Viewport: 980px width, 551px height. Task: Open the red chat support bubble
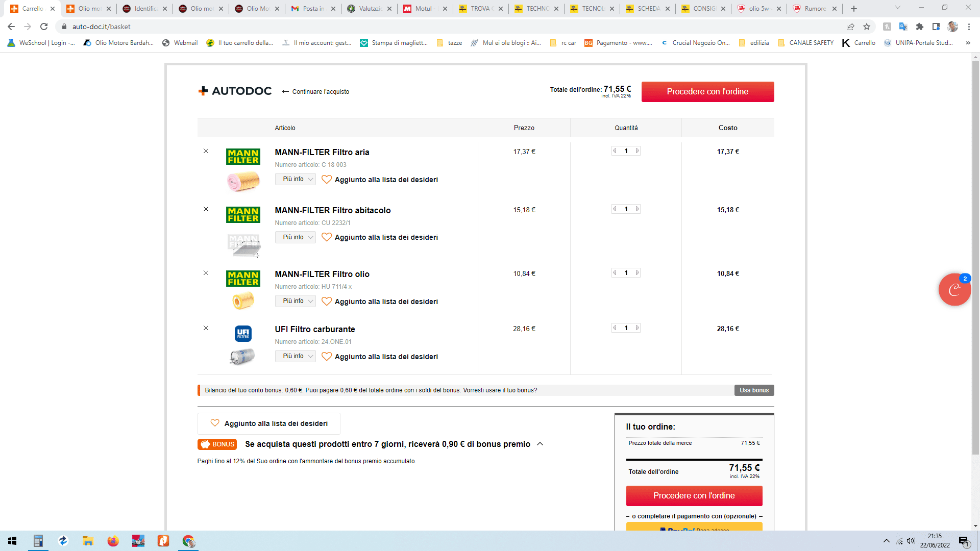pyautogui.click(x=954, y=290)
